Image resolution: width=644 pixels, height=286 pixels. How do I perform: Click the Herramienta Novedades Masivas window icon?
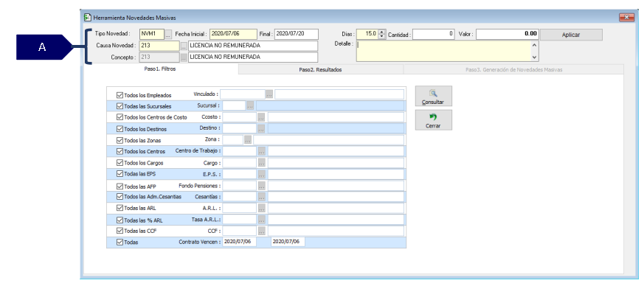(88, 18)
